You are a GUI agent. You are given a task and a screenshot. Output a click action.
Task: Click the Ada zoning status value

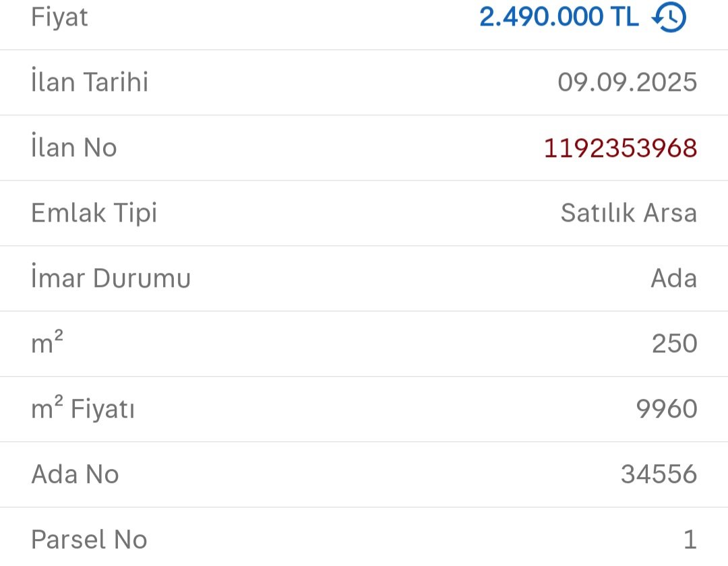[x=673, y=278]
